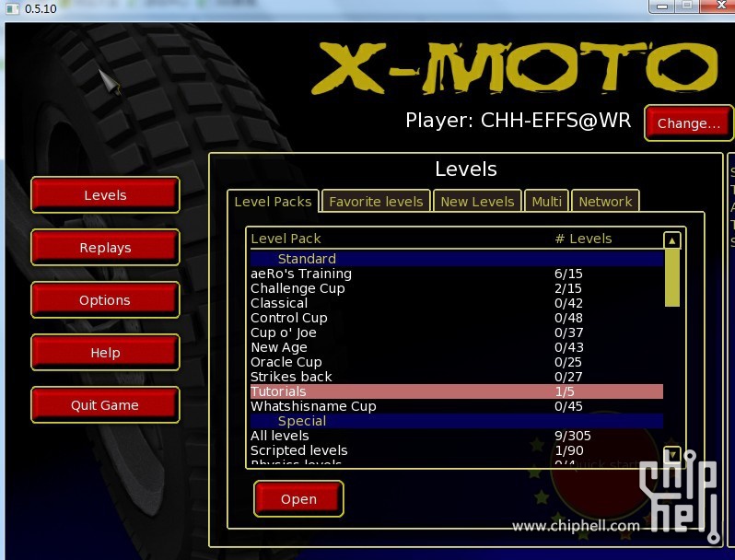Click the list scroll up arrow
This screenshot has width=735, height=560.
click(671, 240)
